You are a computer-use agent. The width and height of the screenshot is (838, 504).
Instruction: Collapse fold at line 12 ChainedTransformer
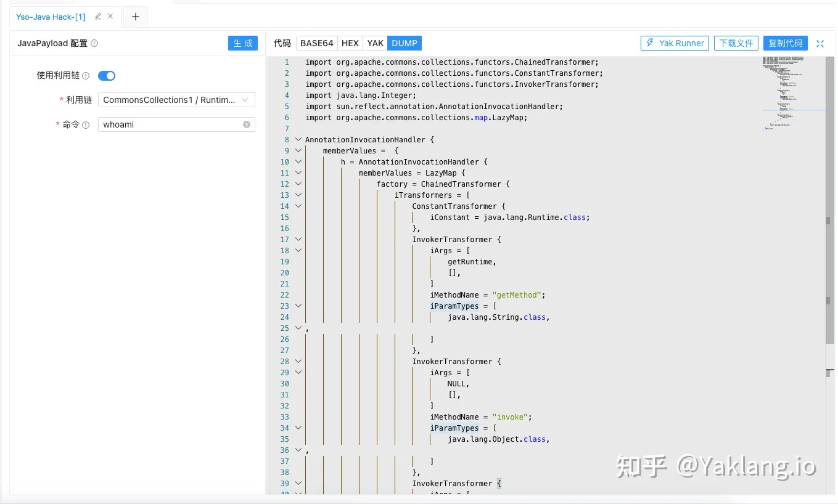click(298, 184)
